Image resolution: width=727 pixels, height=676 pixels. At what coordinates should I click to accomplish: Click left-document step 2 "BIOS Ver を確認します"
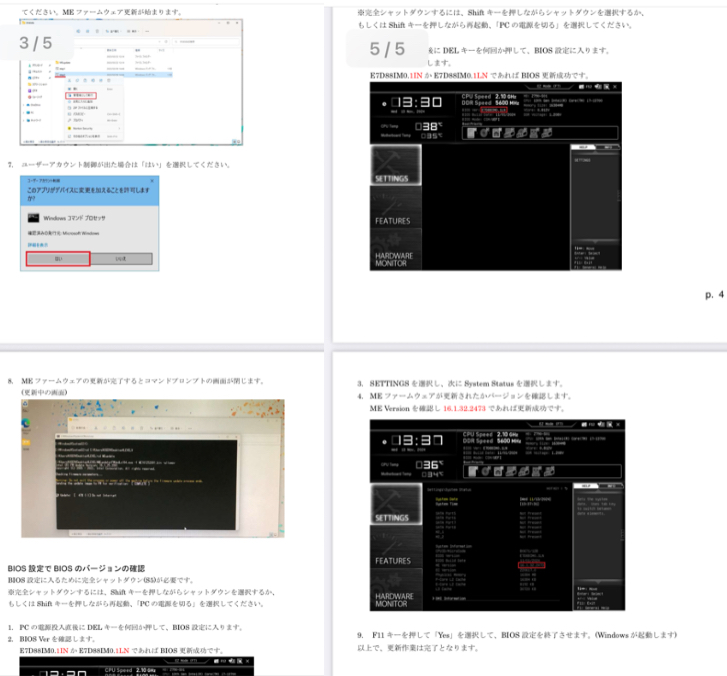tap(52, 639)
